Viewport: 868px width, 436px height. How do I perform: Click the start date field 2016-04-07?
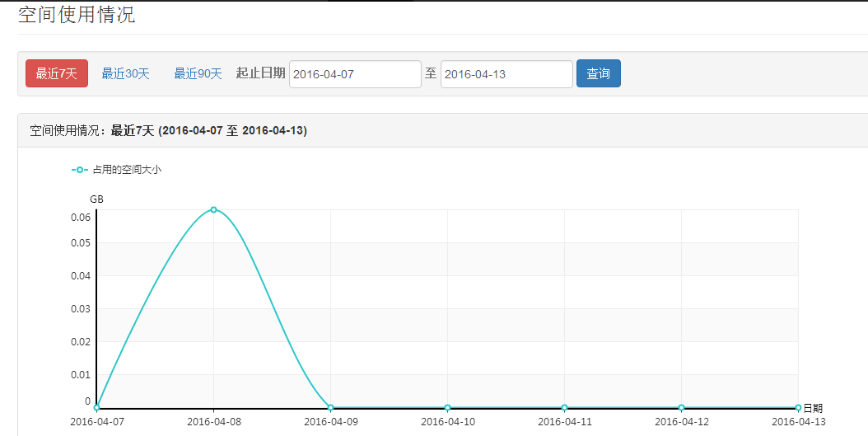(355, 74)
